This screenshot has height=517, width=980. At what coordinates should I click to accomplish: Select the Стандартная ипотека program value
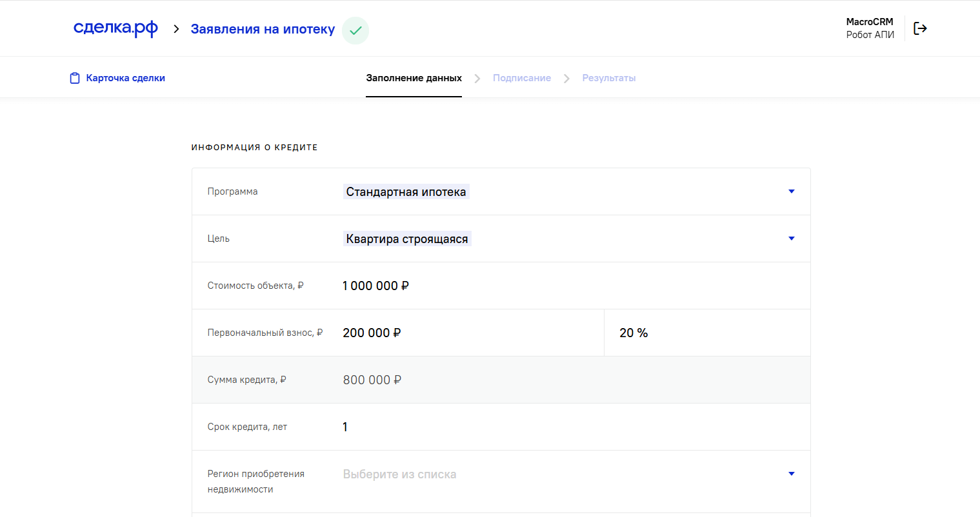pos(406,191)
